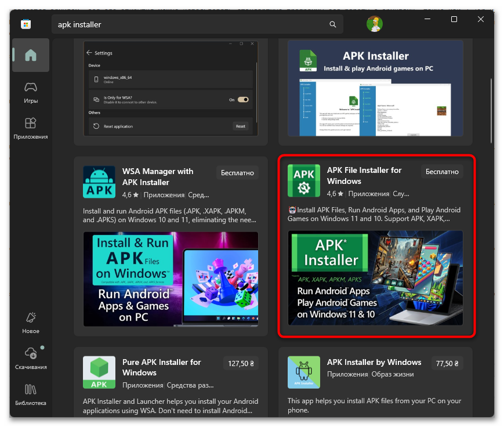This screenshot has width=504, height=427.
Task: Open APK File Installer for Windows title
Action: [364, 176]
